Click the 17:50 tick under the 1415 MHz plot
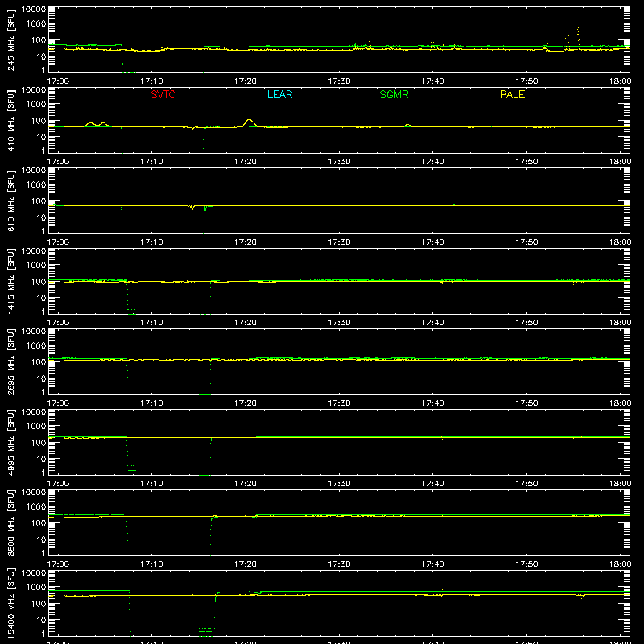 526,323
